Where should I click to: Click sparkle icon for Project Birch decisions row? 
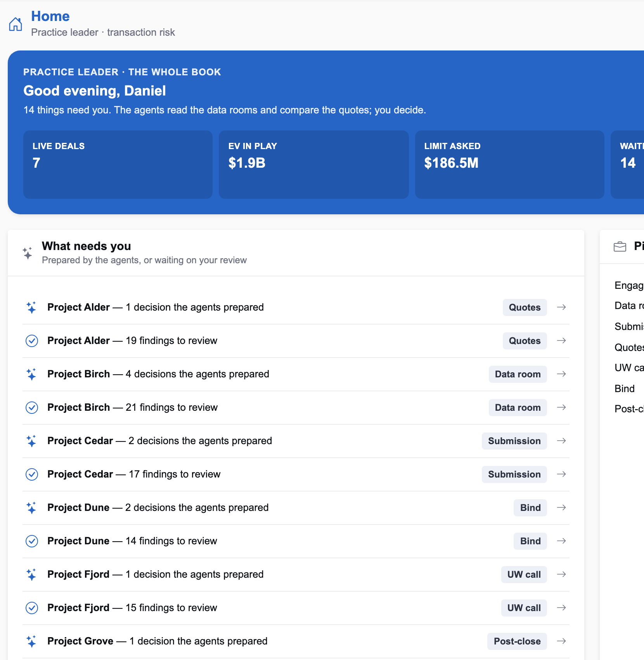[31, 374]
